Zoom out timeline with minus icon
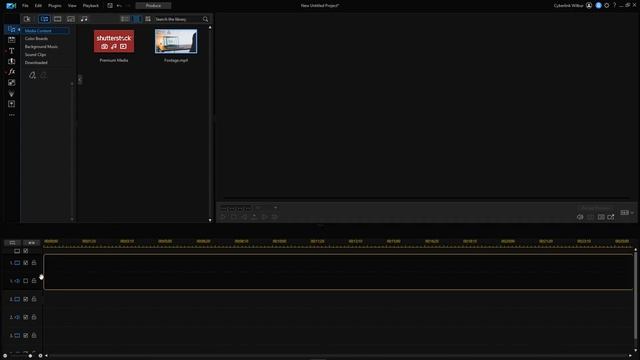The width and height of the screenshot is (640, 360). pos(4,356)
